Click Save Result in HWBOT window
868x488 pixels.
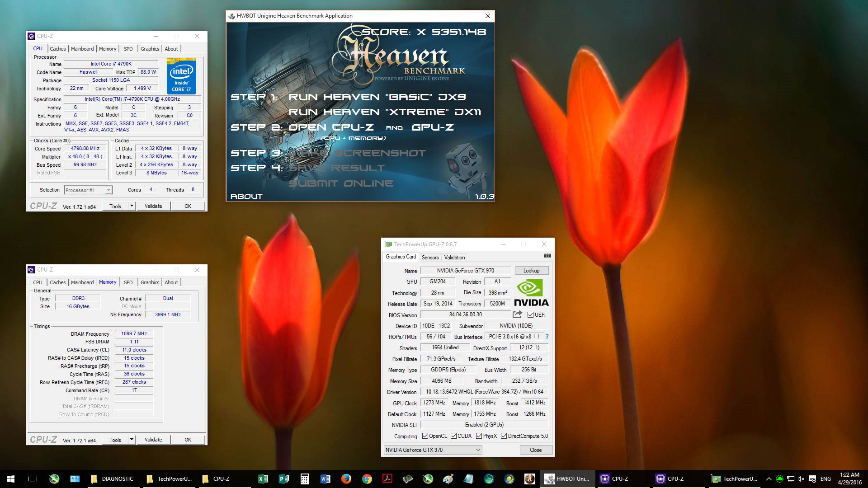coord(337,168)
